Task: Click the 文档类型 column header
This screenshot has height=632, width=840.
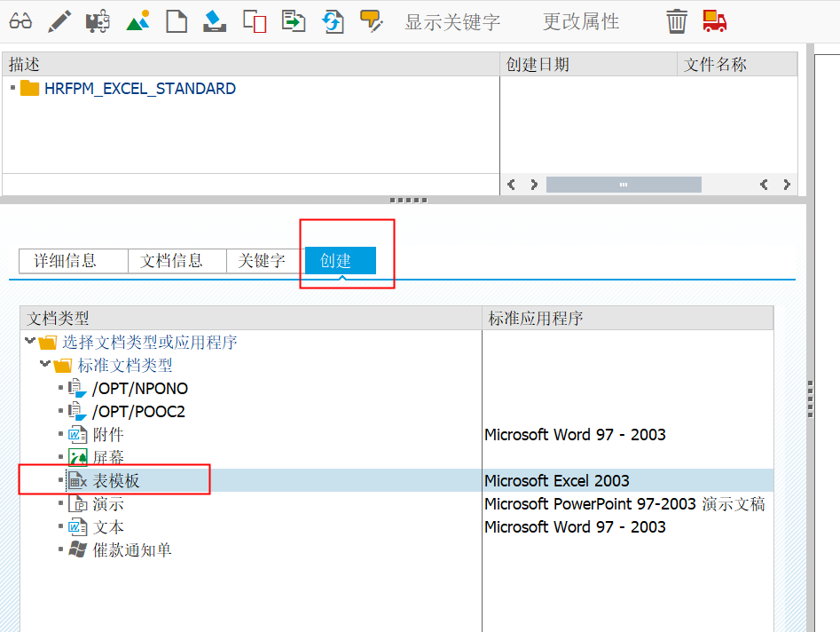Action: (251, 319)
